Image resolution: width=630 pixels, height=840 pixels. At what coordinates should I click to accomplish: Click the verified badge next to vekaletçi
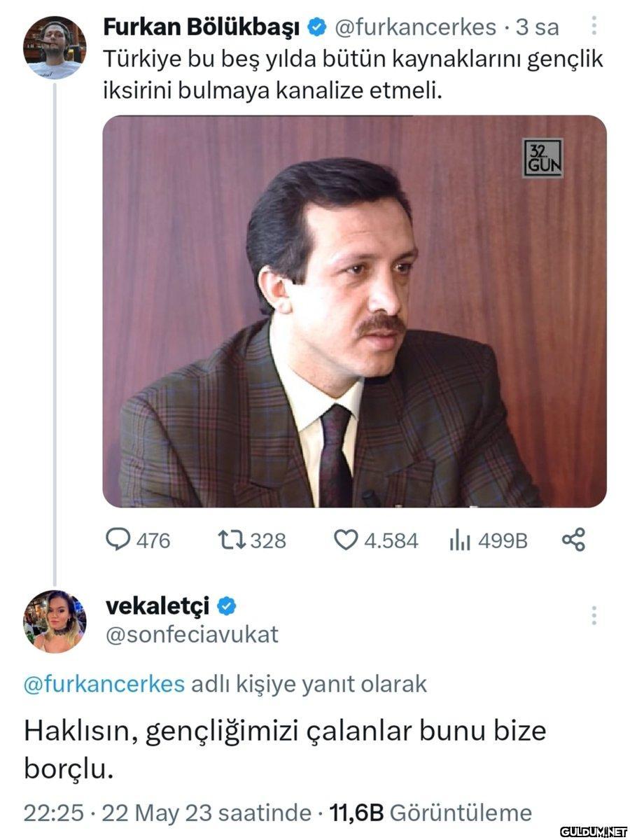pos(227,605)
